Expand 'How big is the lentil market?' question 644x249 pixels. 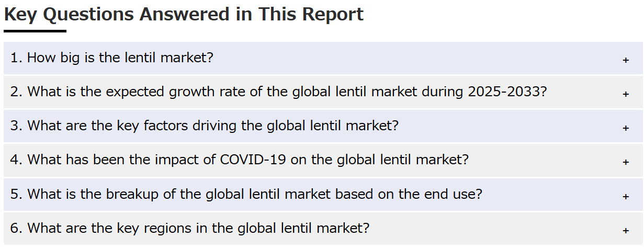click(x=112, y=58)
